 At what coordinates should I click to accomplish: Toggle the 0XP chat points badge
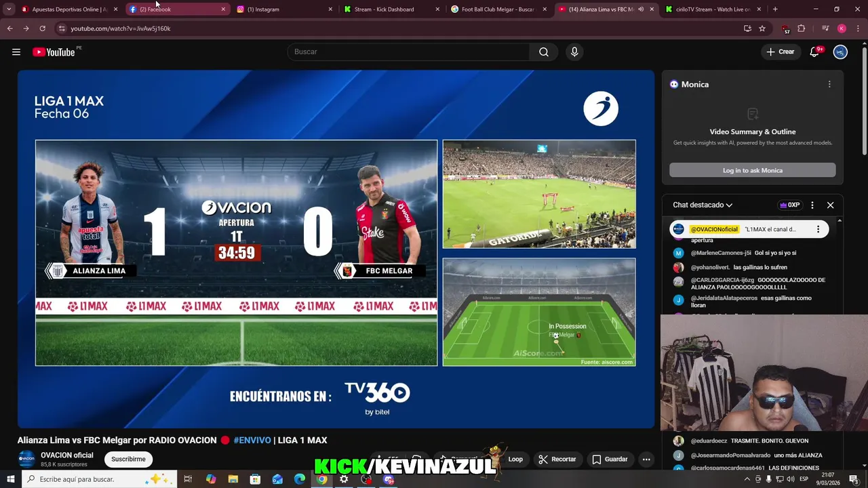pyautogui.click(x=790, y=205)
